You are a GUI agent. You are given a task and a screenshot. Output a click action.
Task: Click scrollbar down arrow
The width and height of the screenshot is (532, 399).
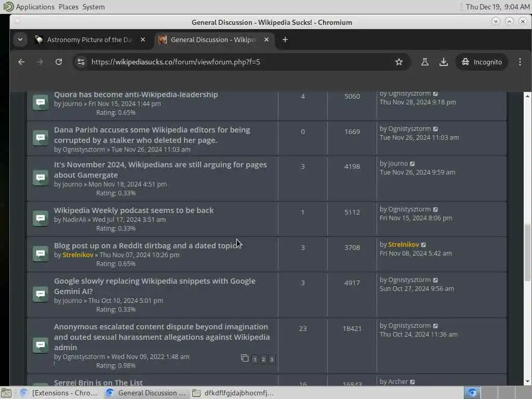(527, 381)
